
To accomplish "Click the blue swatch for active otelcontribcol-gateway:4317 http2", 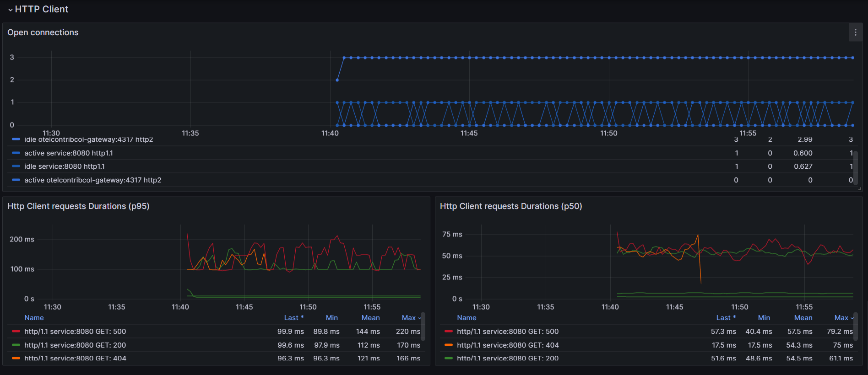I will (16, 180).
